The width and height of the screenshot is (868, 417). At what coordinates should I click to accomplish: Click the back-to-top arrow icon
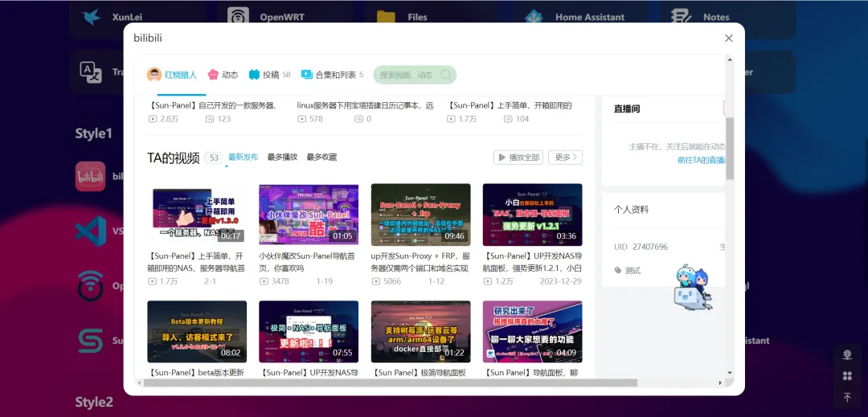click(847, 397)
